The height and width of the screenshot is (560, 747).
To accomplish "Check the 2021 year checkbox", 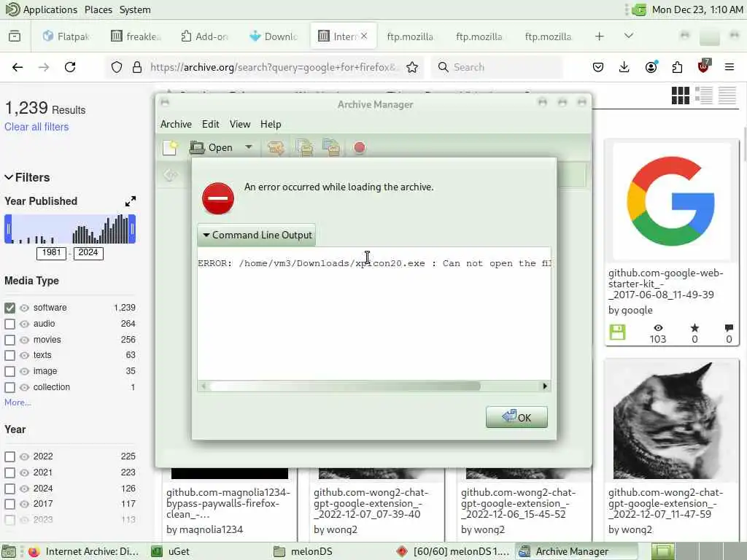I will click(x=10, y=472).
